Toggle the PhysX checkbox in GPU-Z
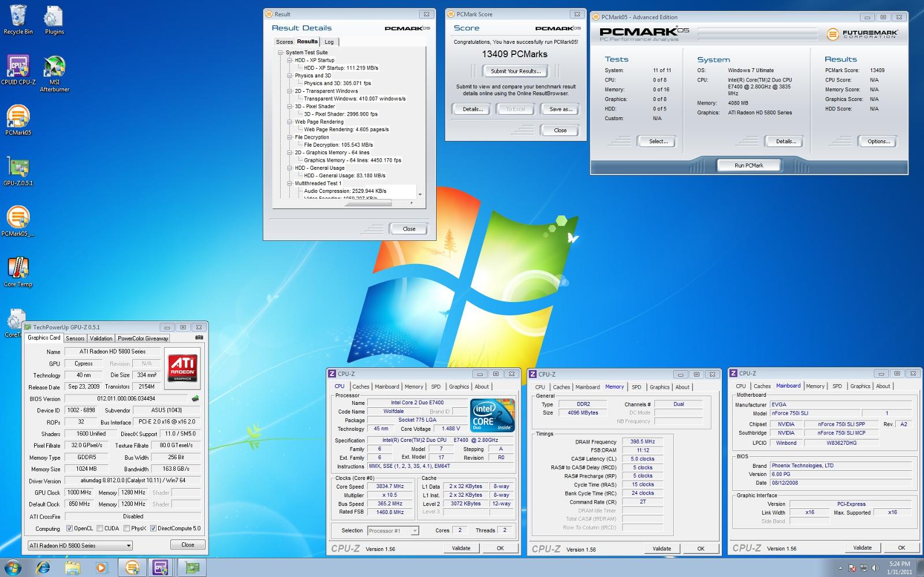This screenshot has height=577, width=924. coord(126,528)
